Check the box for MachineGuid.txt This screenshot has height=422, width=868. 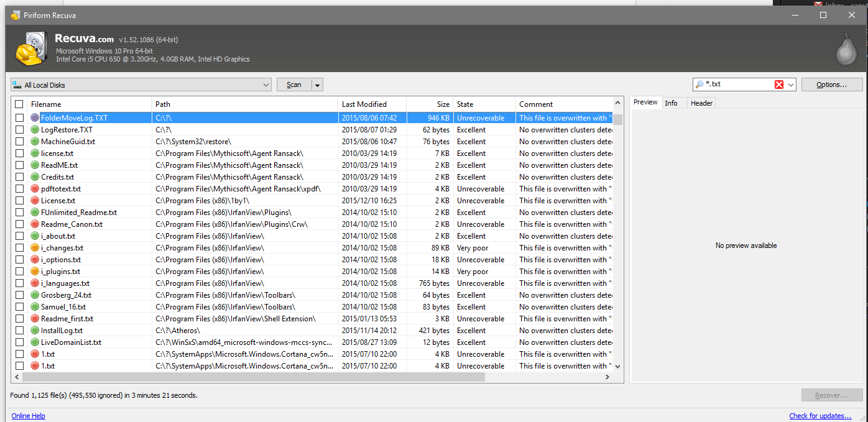(x=19, y=142)
